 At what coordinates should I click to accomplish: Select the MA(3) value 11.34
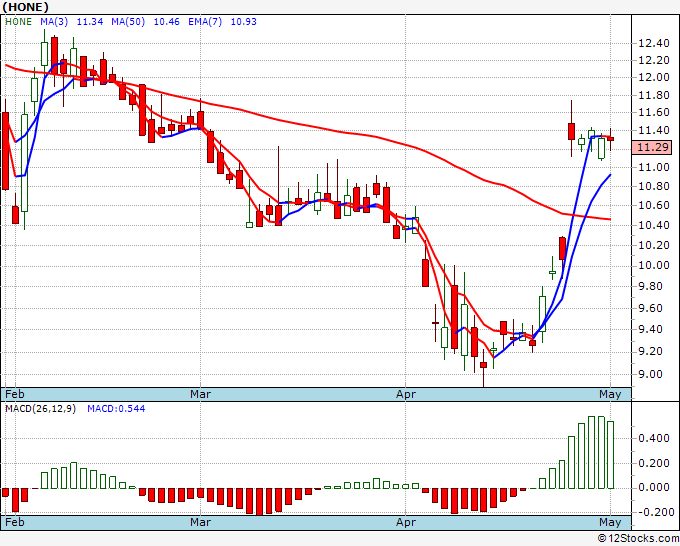click(90, 22)
